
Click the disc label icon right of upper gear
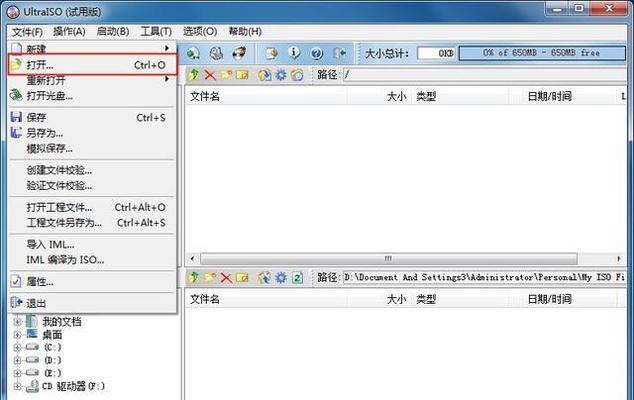tap(297, 75)
